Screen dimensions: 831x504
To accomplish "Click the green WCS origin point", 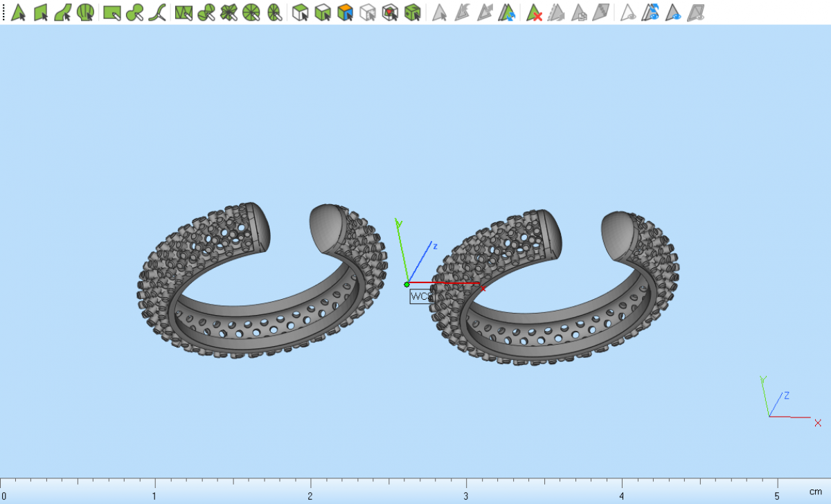I will click(x=406, y=284).
